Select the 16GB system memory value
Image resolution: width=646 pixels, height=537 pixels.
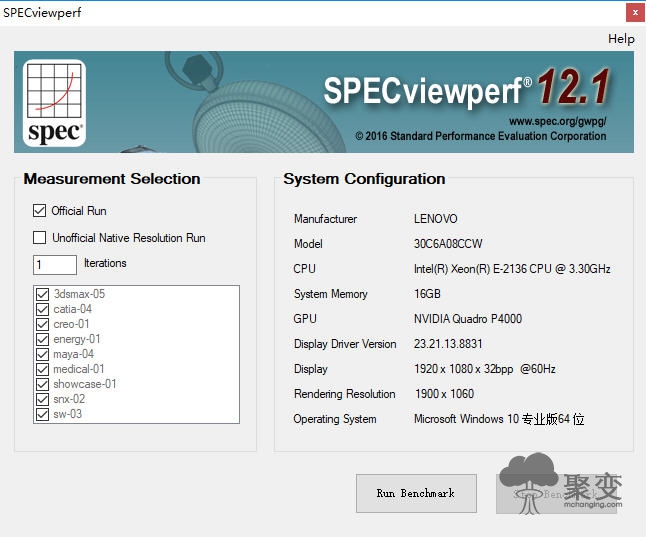[x=427, y=294]
